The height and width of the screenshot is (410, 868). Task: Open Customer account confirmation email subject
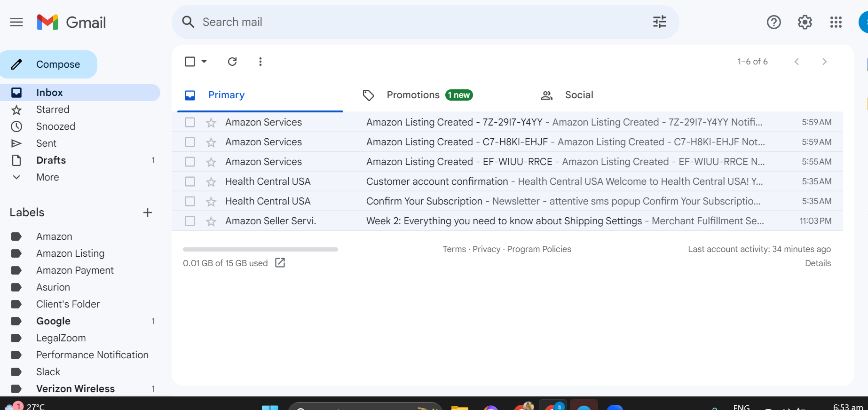(437, 181)
